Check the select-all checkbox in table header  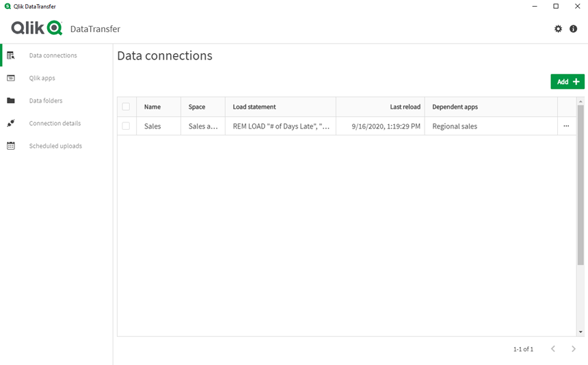(126, 107)
